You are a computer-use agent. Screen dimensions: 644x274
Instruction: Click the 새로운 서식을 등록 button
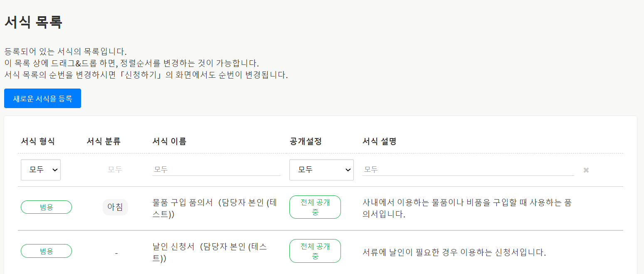[x=42, y=99]
